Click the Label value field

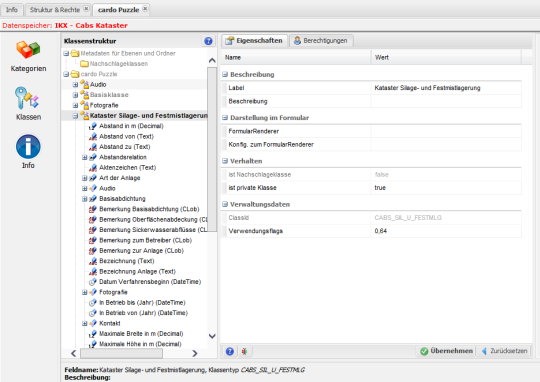pos(446,88)
